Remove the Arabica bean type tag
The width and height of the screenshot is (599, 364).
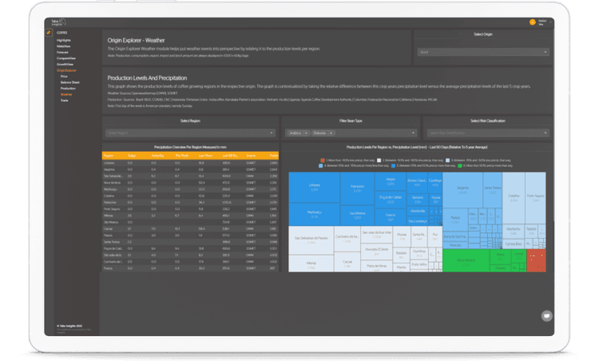click(306, 133)
